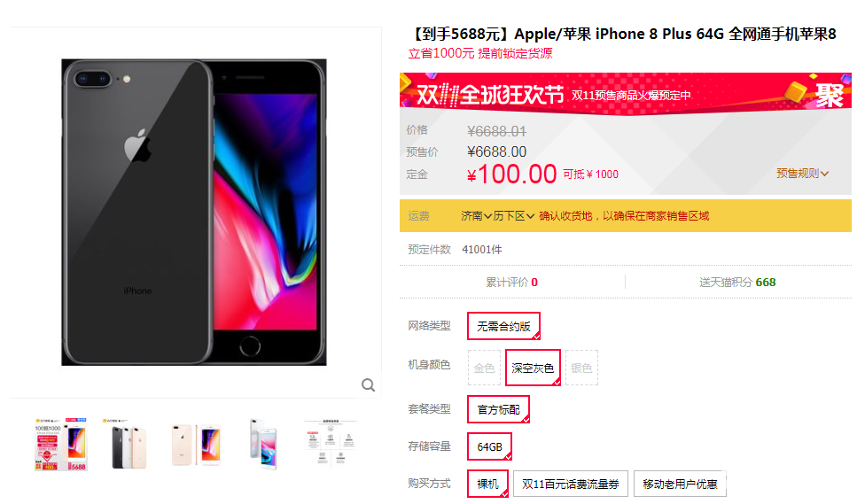
Task: Open the first promotional thumbnail with 5688 price
Action: pyautogui.click(x=60, y=445)
